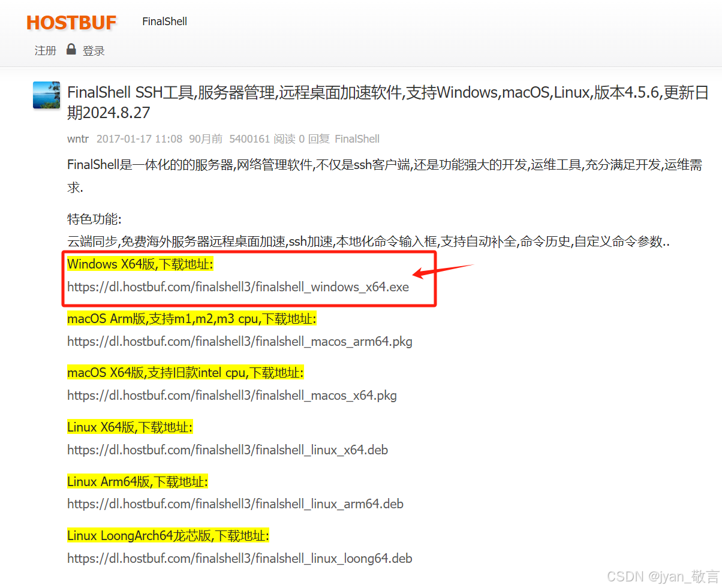Download finalshell_linux_arm64.deb link
Screen dimensions: 722x588
pyautogui.click(x=235, y=504)
